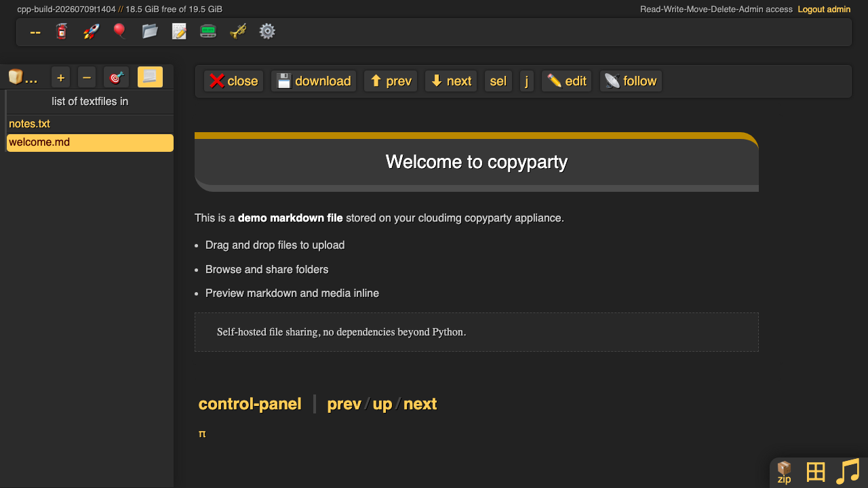Click 'Drag and drop files to upload' bullet
Image resolution: width=868 pixels, height=488 pixels.
point(275,245)
